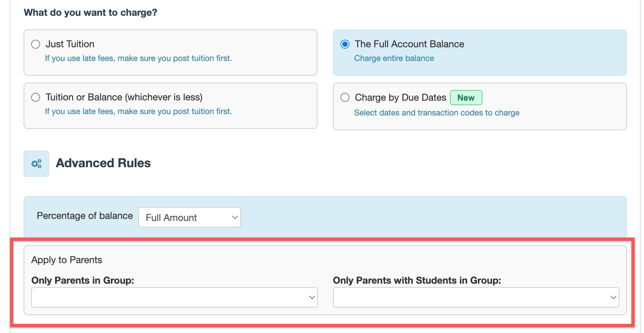Click the Advanced Rules gear icon
This screenshot has height=333, width=644.
[x=36, y=164]
